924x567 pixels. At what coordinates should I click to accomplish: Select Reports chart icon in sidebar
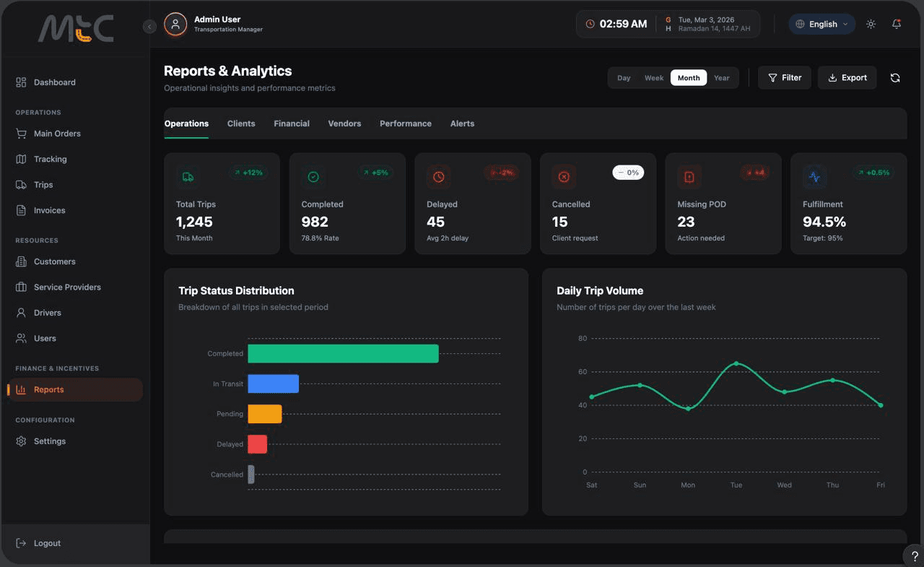[x=21, y=389]
